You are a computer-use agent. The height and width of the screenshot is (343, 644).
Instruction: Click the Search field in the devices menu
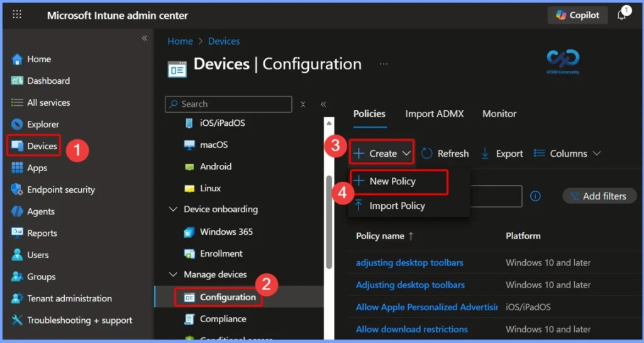click(228, 104)
